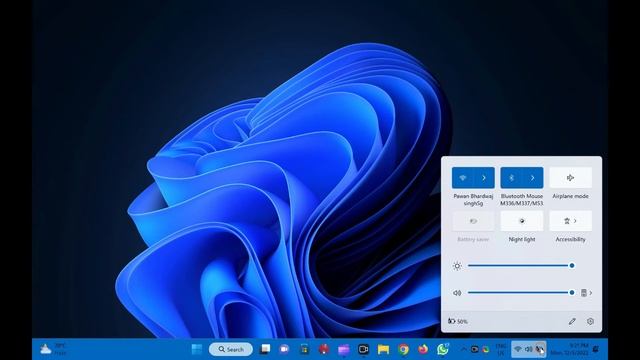Click the taskbar Search box

coord(231,349)
